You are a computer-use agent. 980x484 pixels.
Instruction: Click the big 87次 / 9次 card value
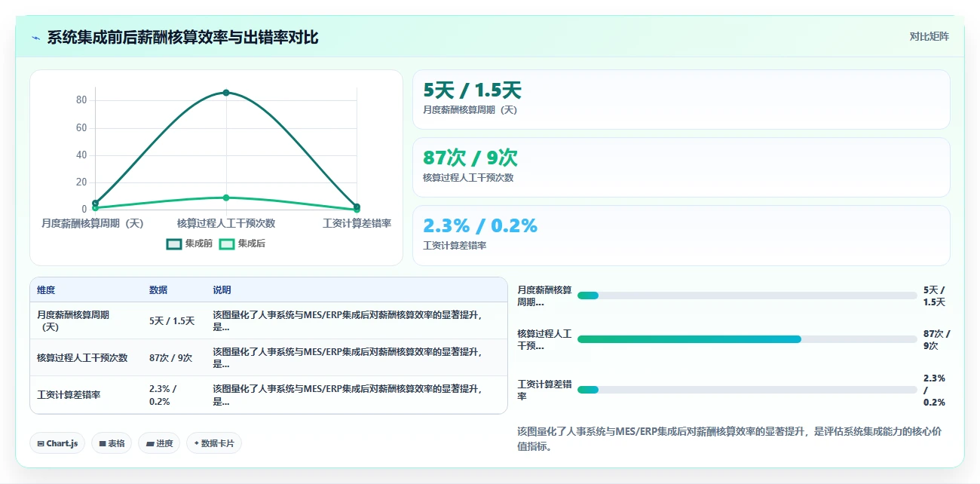tap(470, 158)
